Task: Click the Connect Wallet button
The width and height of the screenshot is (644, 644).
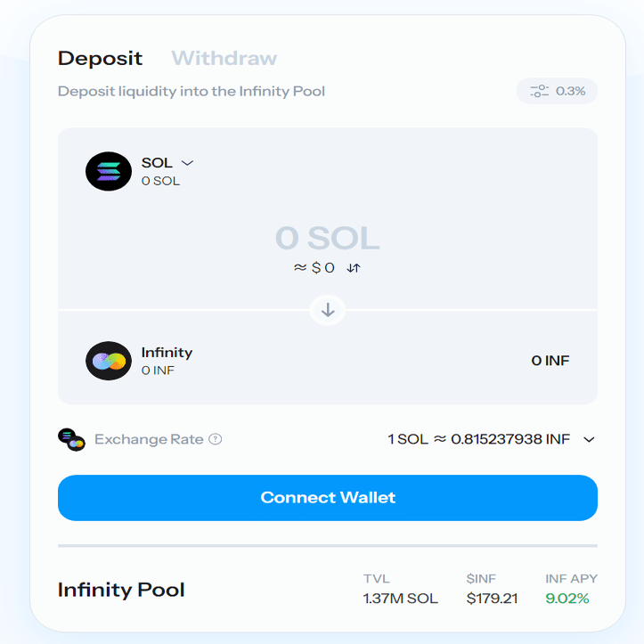Action: [327, 498]
